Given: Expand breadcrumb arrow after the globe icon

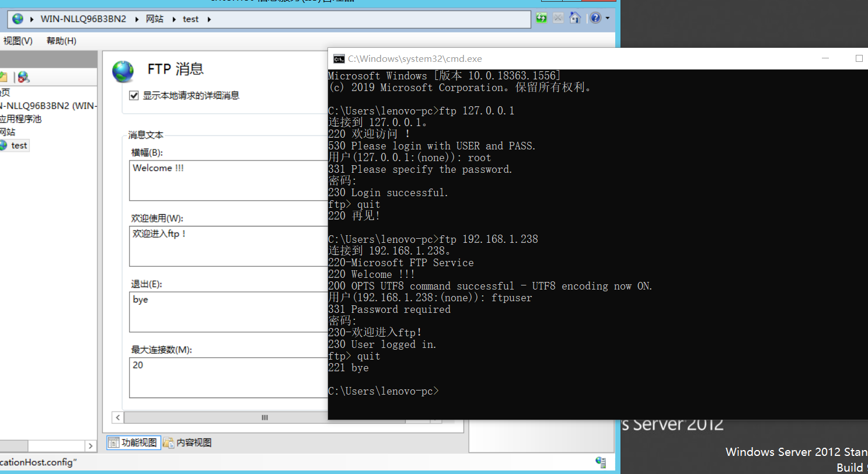Looking at the screenshot, I should click(31, 19).
